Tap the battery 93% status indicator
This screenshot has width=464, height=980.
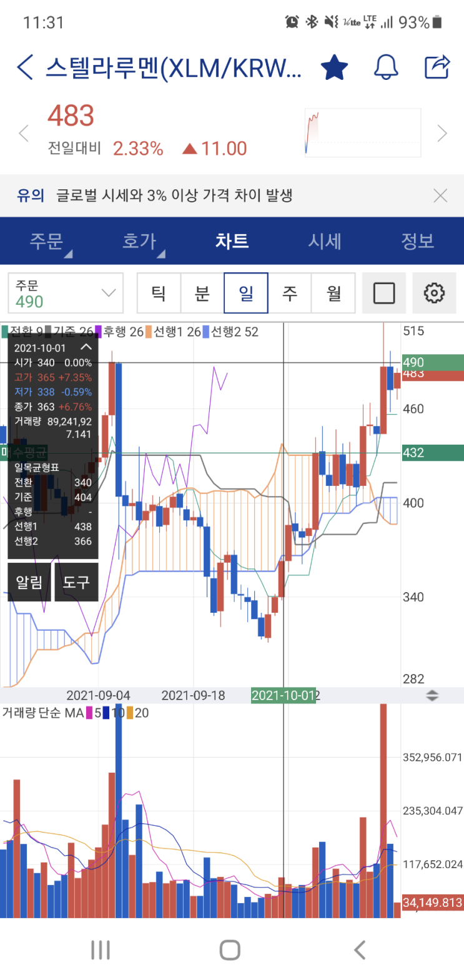421,22
